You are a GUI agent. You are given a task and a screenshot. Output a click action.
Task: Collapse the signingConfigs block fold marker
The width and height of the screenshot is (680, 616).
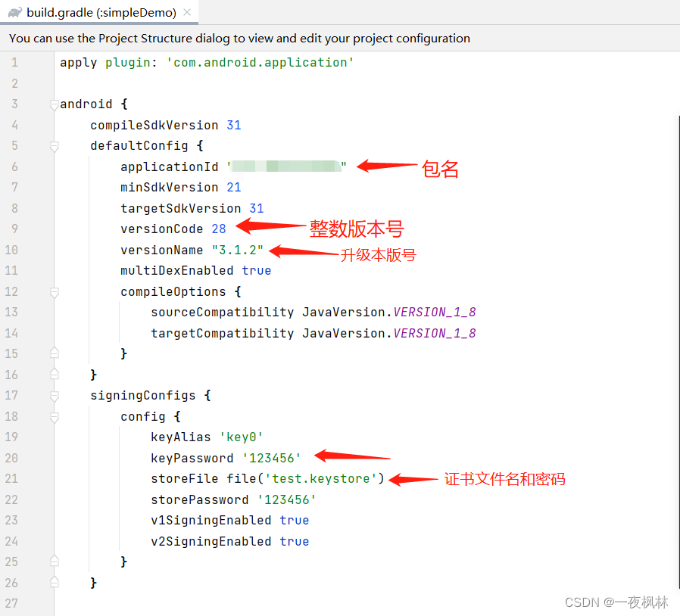coord(55,396)
